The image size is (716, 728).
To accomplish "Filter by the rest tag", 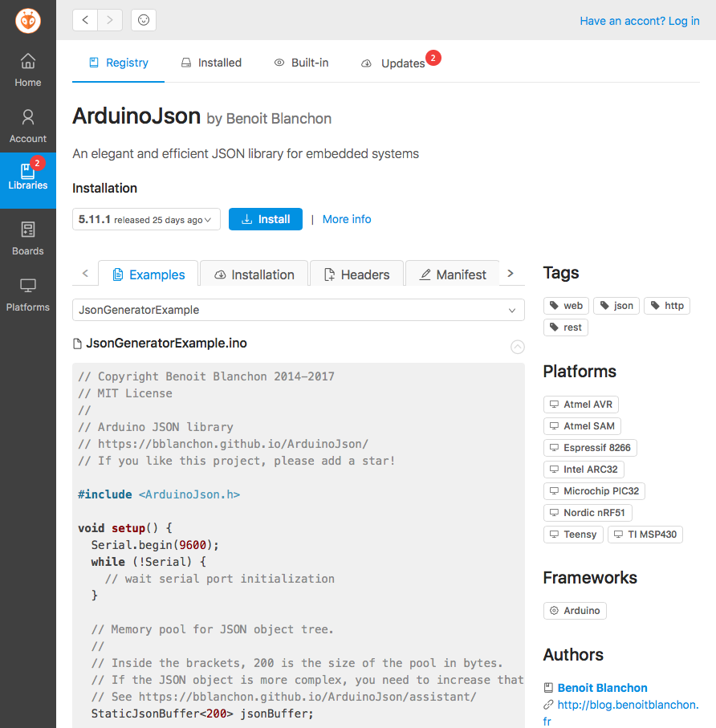I will (566, 327).
